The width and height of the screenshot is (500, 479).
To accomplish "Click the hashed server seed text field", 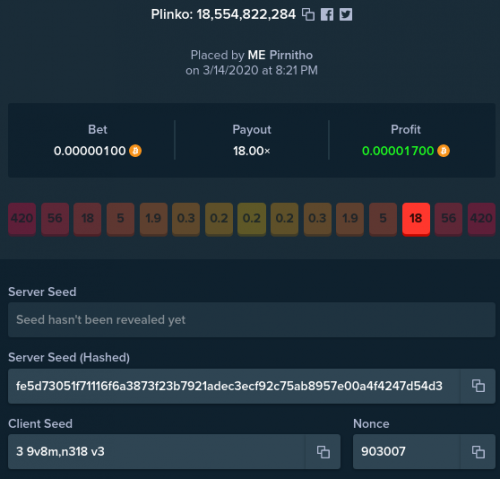I will click(x=234, y=386).
